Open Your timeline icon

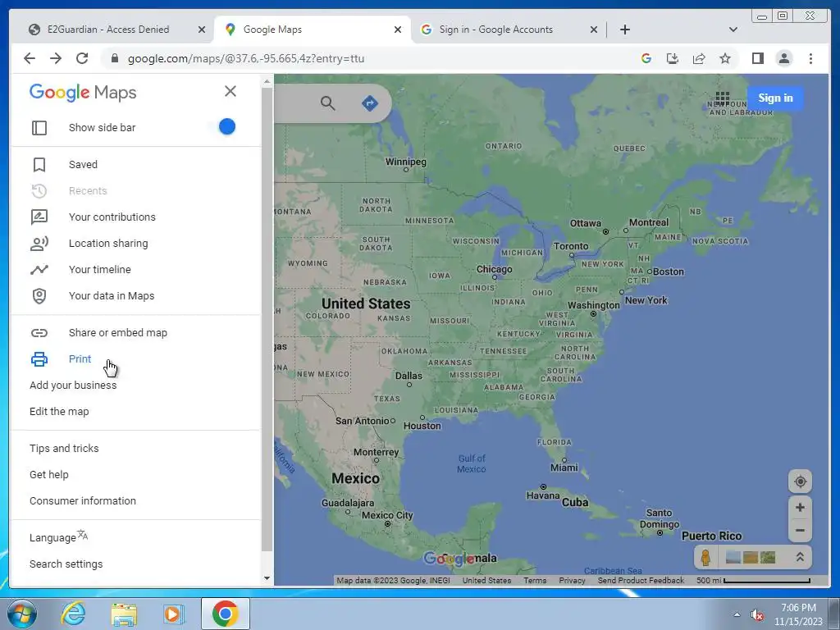[x=39, y=269]
